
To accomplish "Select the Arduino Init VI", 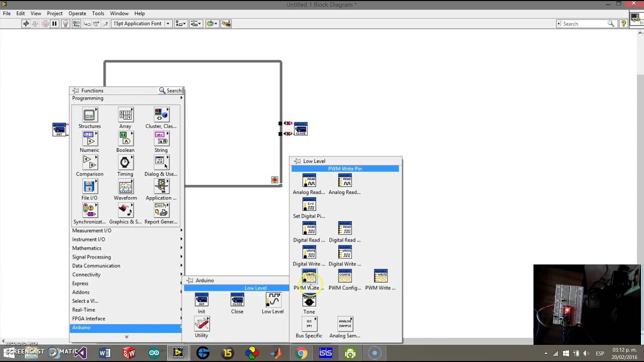I will coord(201,301).
